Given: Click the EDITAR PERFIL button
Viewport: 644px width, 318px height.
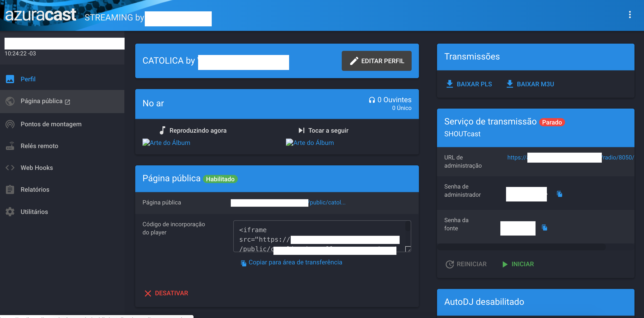Looking at the screenshot, I should click(x=376, y=61).
